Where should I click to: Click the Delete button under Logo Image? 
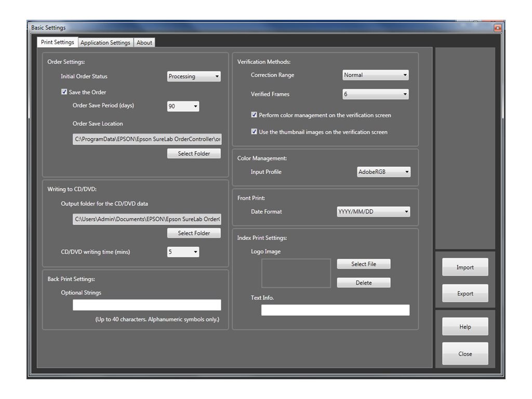[x=364, y=282]
